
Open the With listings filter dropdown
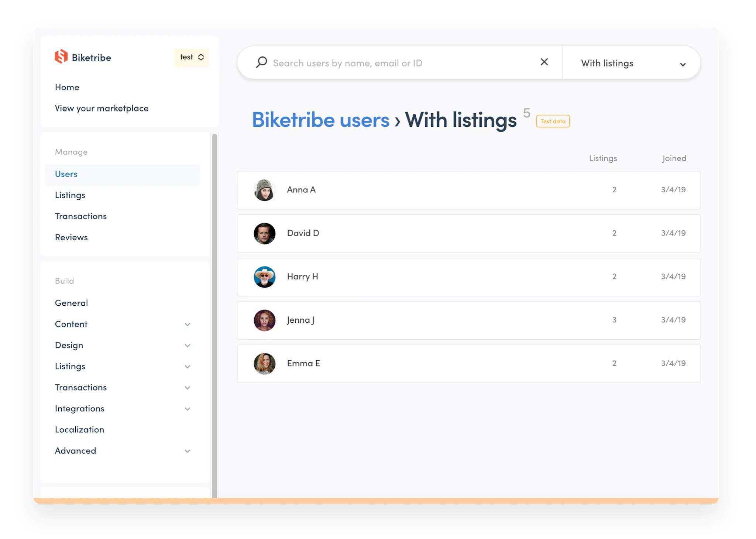632,63
